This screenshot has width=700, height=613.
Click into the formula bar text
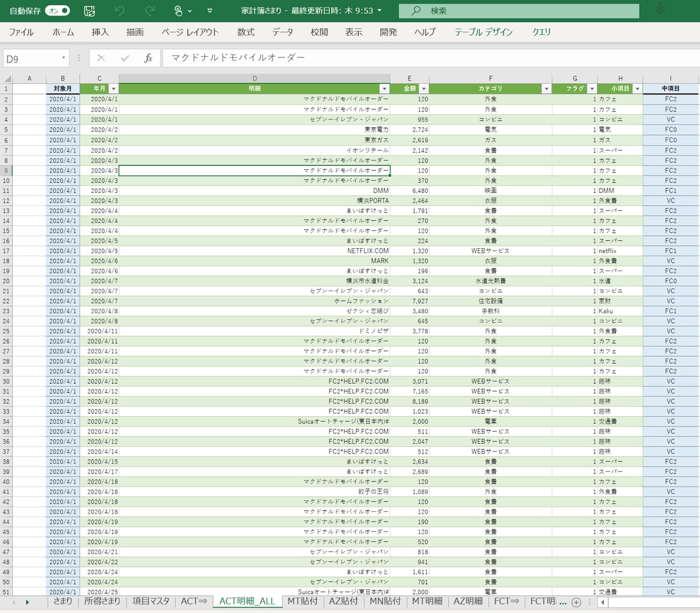(430, 58)
